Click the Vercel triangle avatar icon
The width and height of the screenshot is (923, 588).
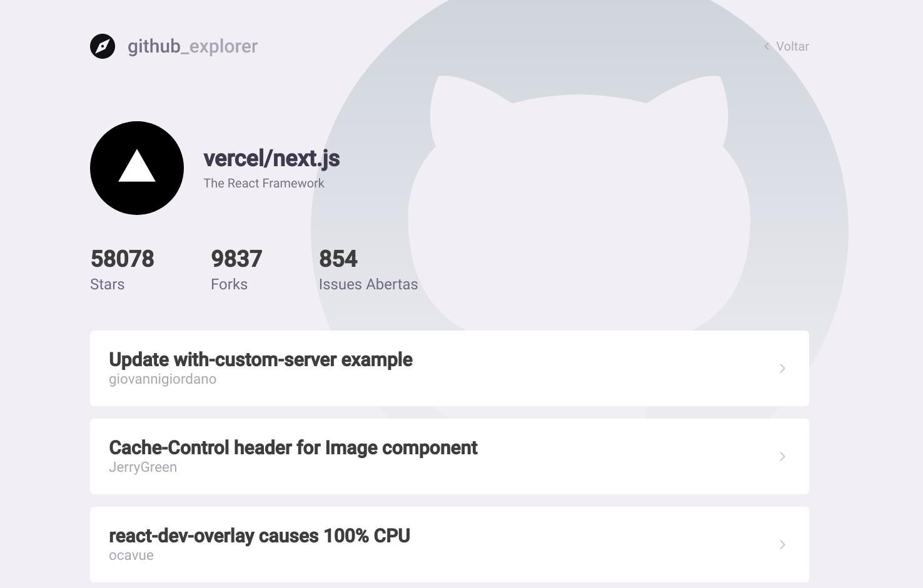(x=137, y=168)
